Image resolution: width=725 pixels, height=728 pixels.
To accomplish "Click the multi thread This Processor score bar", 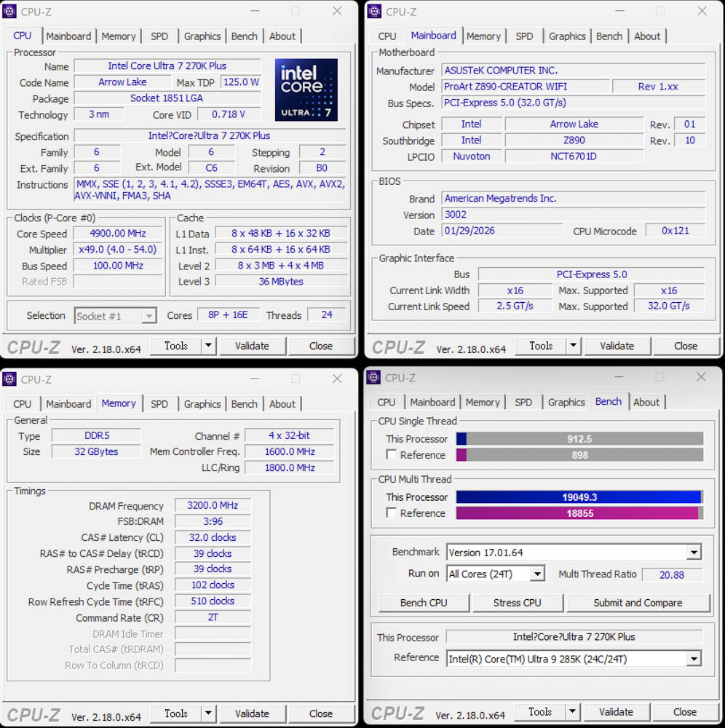I will pos(579,497).
